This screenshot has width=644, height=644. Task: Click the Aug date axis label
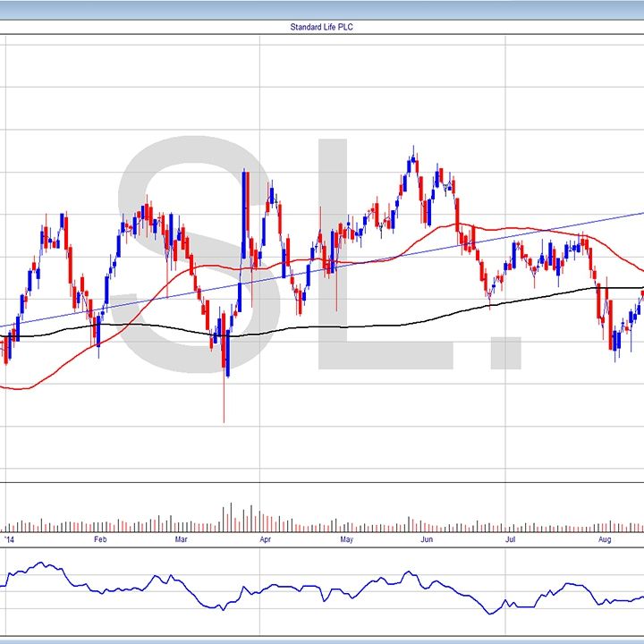[604, 540]
